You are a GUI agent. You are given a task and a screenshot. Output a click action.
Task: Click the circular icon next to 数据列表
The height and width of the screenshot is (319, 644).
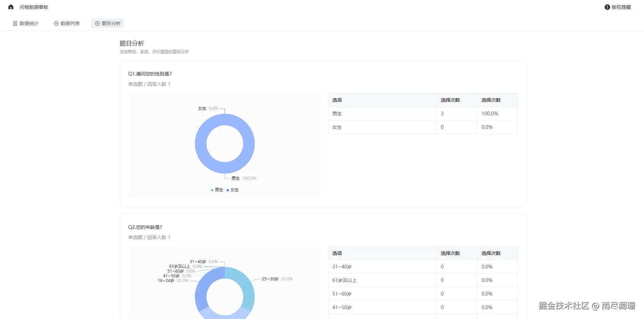coord(56,23)
